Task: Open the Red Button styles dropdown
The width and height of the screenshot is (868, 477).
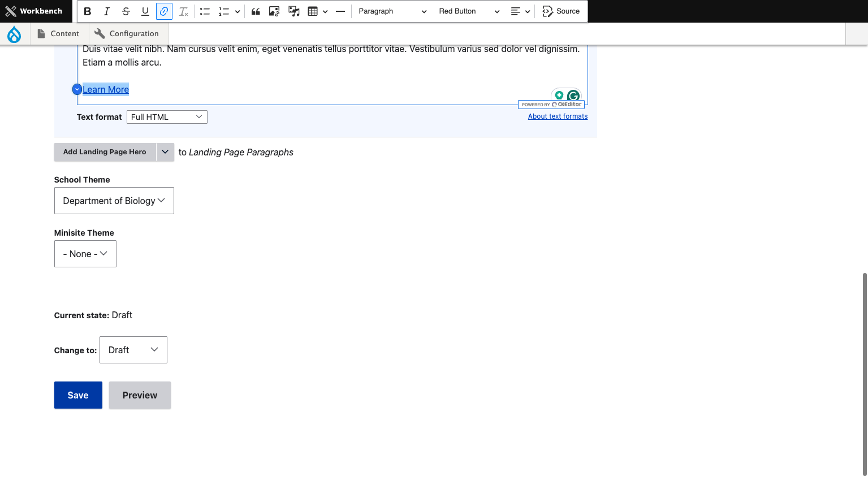Action: click(x=469, y=11)
